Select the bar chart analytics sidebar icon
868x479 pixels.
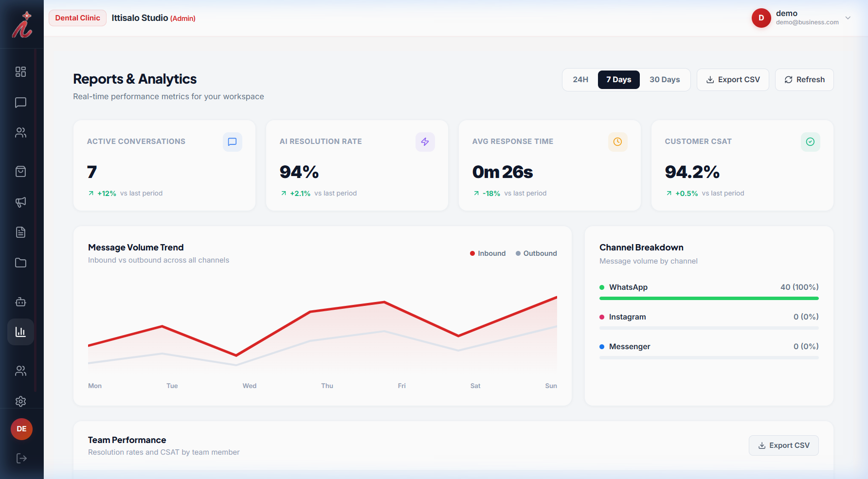click(x=20, y=332)
